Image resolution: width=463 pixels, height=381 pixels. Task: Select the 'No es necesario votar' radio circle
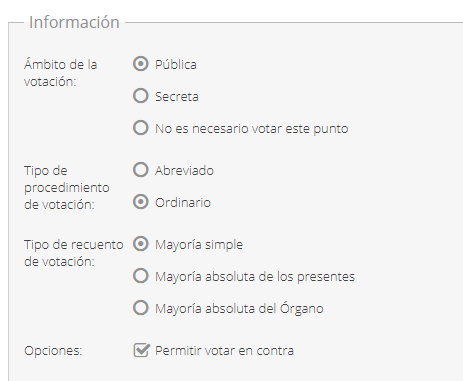coord(141,128)
